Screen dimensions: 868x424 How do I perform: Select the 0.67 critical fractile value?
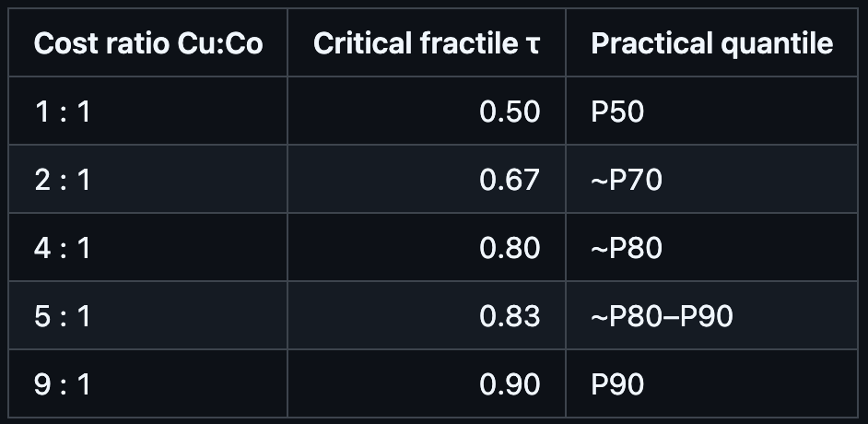(510, 179)
